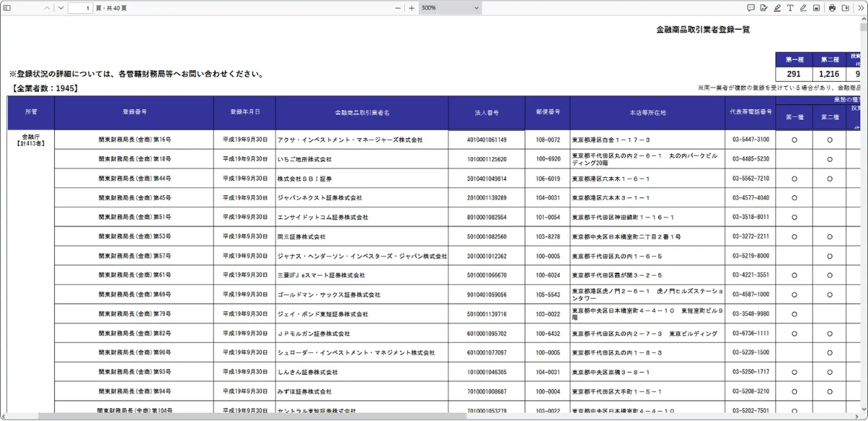Click the 金融商品取引業者名 column header
The height and width of the screenshot is (421, 868).
[362, 113]
